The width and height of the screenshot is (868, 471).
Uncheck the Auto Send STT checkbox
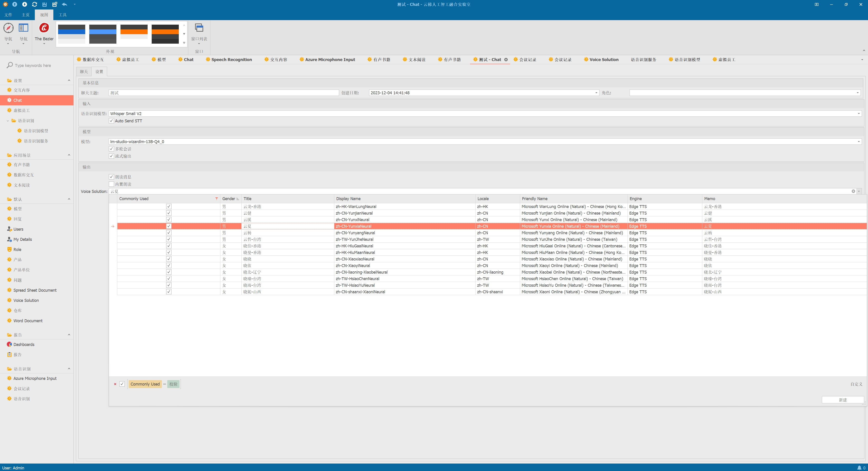pyautogui.click(x=111, y=121)
